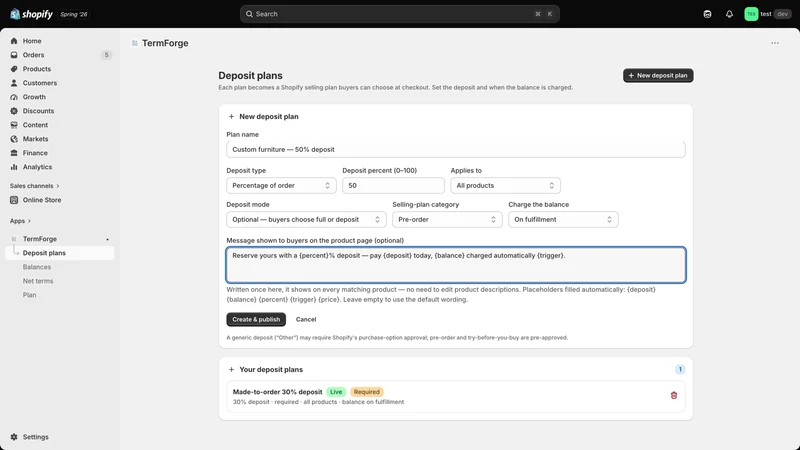This screenshot has height=450, width=800.
Task: Focus the top Search bar
Action: click(x=399, y=14)
